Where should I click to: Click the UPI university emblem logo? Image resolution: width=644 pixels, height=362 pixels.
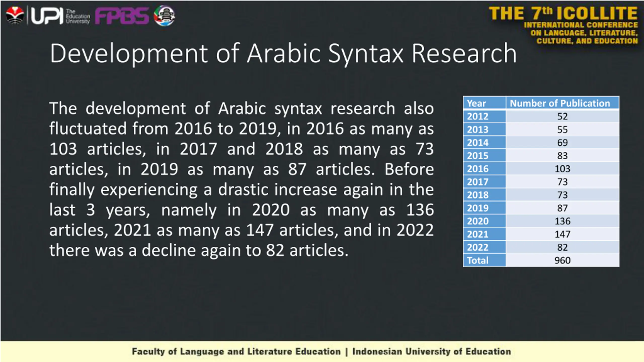coord(15,15)
